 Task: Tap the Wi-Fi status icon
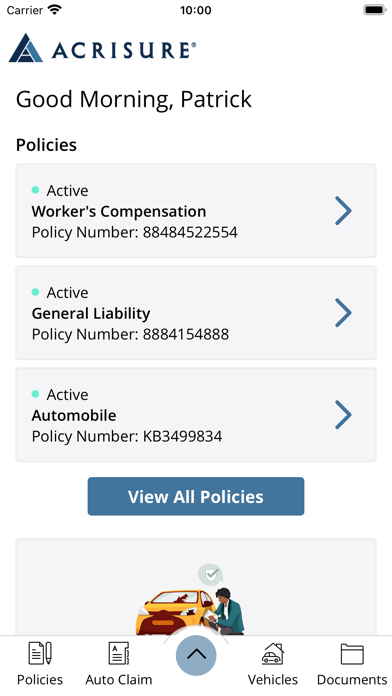[x=55, y=10]
